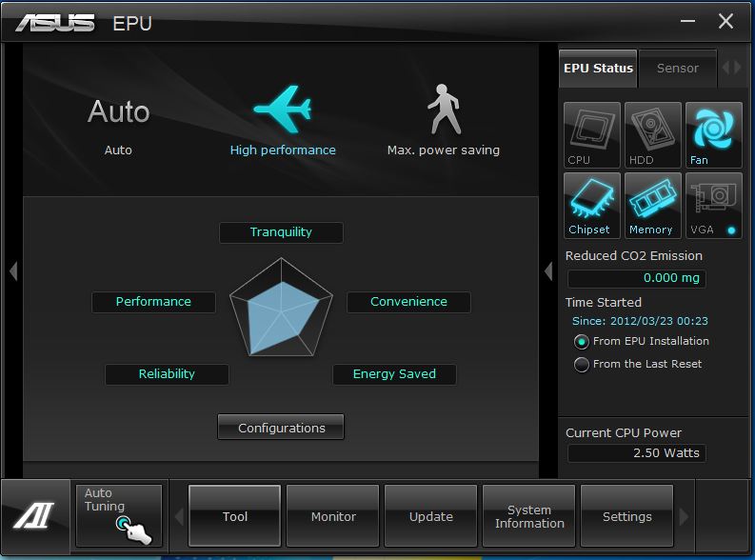Close the EPU window
Screen dimensions: 755x560
coord(725,21)
